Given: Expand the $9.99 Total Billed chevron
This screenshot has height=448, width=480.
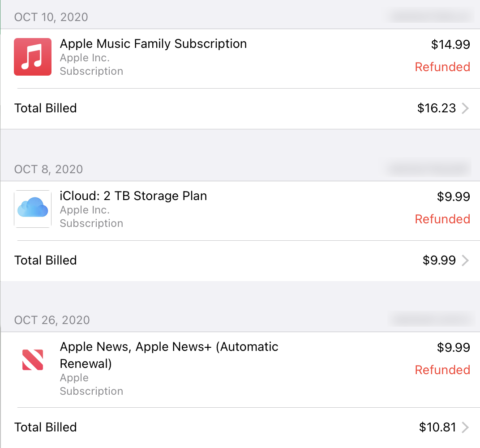Looking at the screenshot, I should (x=466, y=260).
